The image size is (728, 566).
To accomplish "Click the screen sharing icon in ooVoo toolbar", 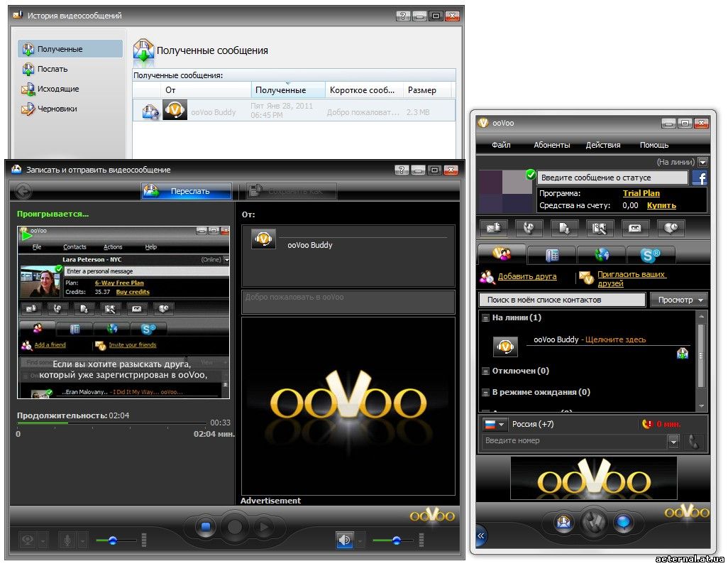I will point(600,228).
